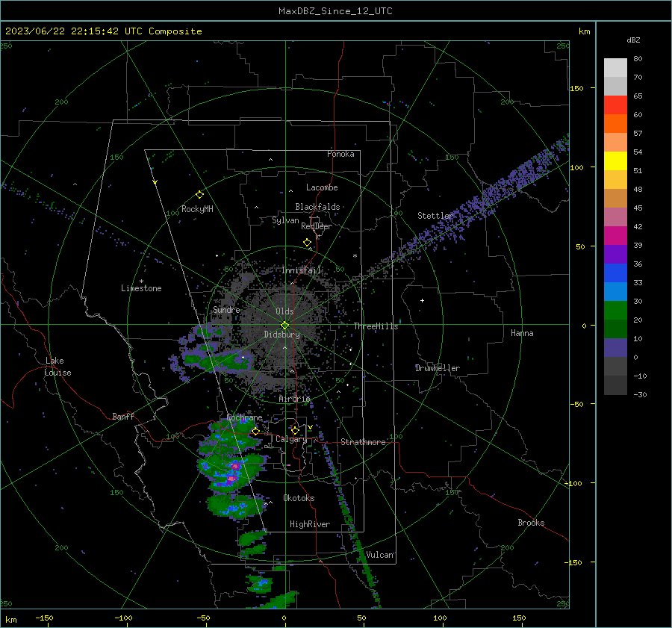Image resolution: width=672 pixels, height=628 pixels.
Task: Click the Ponoka city label
Action: click(340, 154)
